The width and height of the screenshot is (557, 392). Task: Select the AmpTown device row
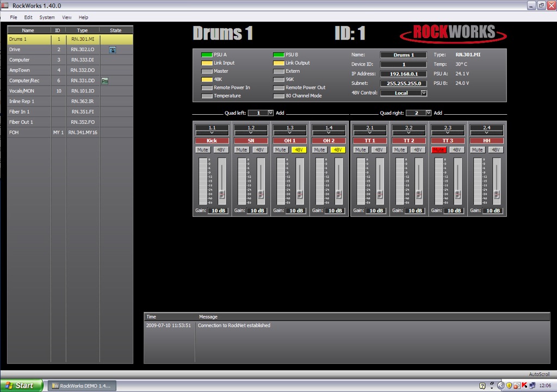point(70,70)
